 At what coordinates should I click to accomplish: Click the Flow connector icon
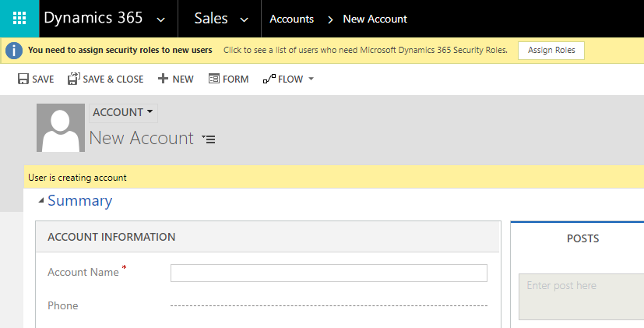(269, 79)
